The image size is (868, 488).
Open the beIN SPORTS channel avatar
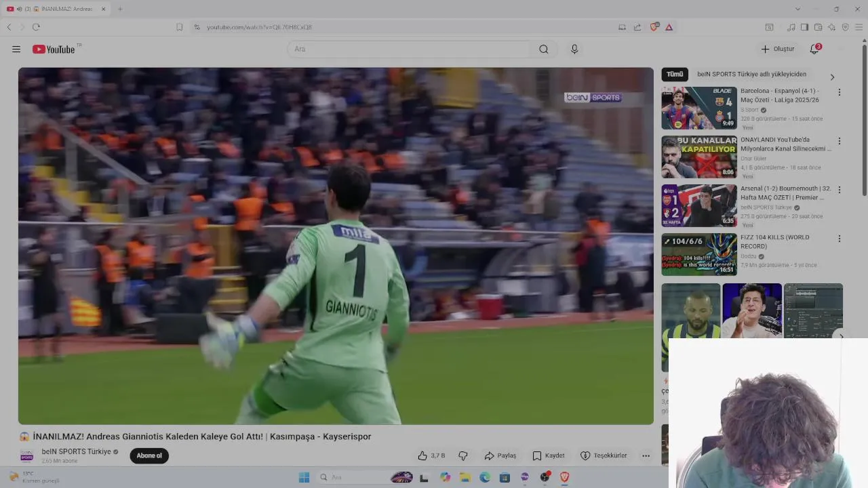point(26,455)
